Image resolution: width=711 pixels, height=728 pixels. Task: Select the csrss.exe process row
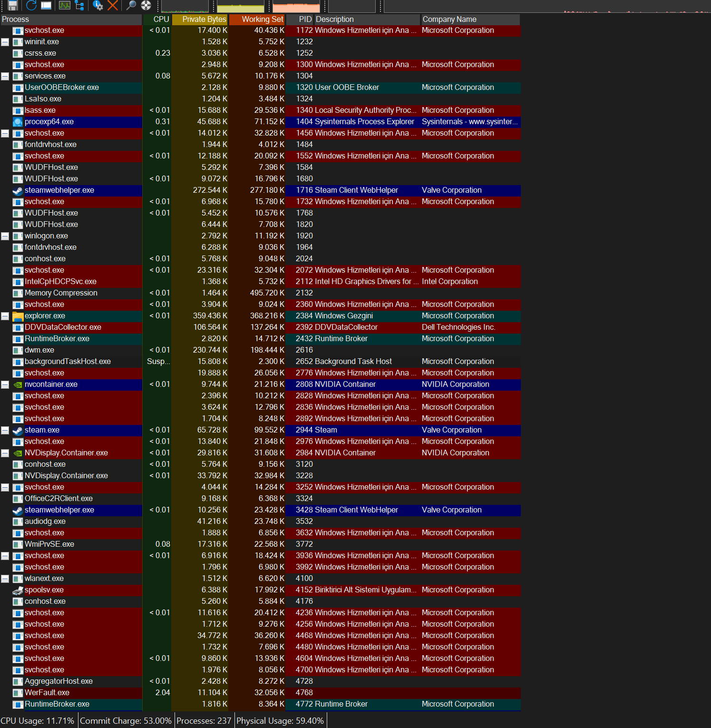pyautogui.click(x=260, y=53)
